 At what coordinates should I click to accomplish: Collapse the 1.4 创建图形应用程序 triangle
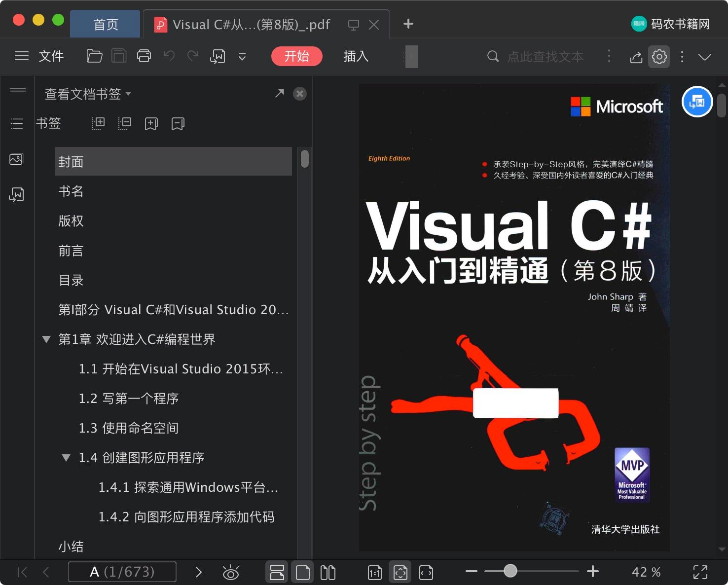point(66,458)
